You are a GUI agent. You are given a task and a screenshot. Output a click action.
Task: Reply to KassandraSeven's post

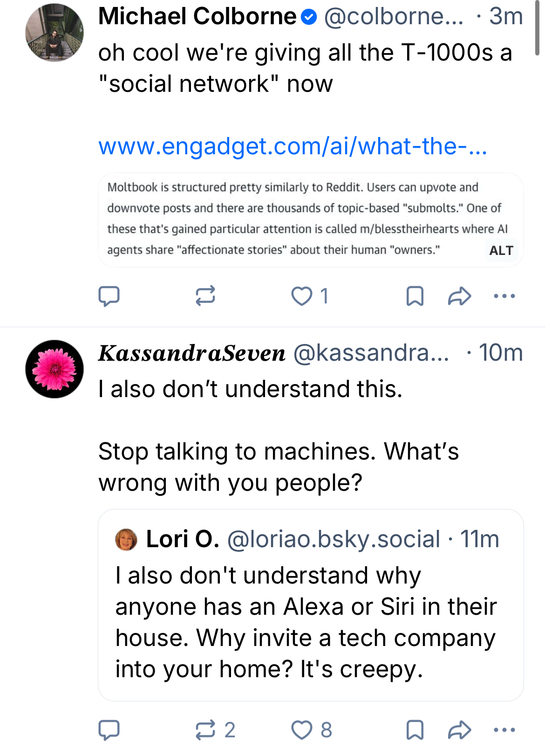[x=109, y=730]
